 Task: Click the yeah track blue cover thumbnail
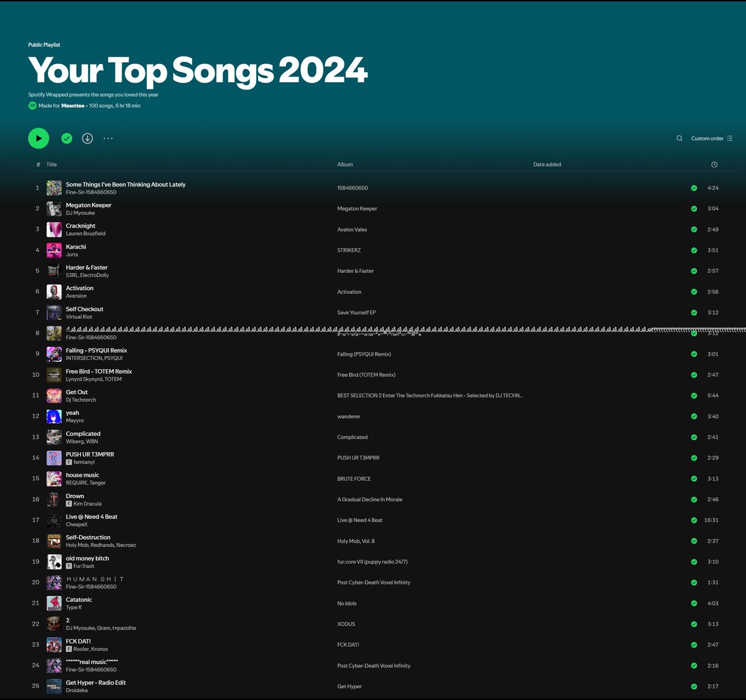pos(54,416)
